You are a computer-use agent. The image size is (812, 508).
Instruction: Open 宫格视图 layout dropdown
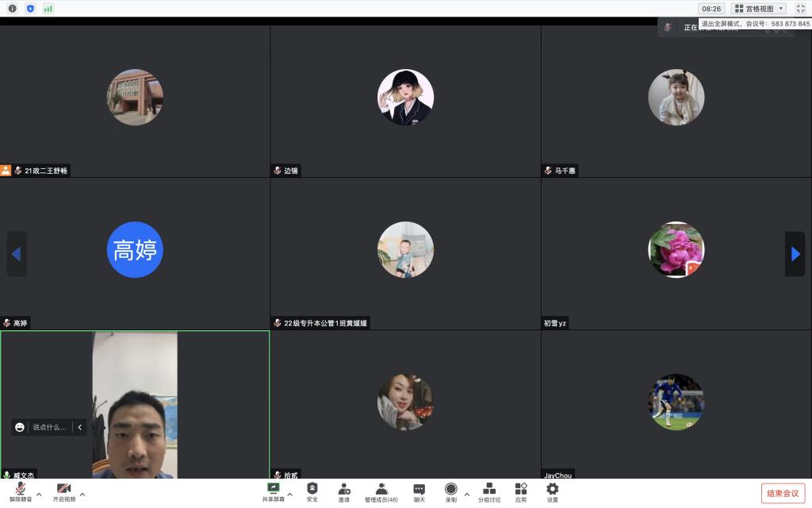tap(759, 9)
